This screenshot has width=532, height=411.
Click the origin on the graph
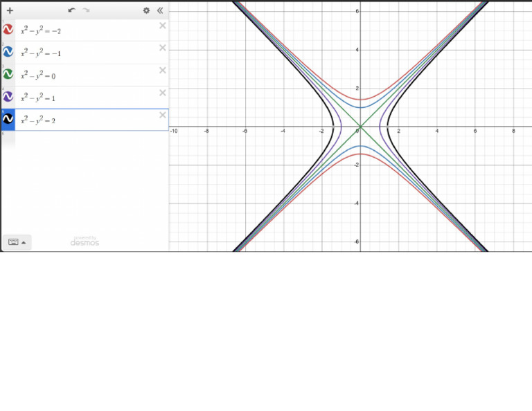[360, 127]
